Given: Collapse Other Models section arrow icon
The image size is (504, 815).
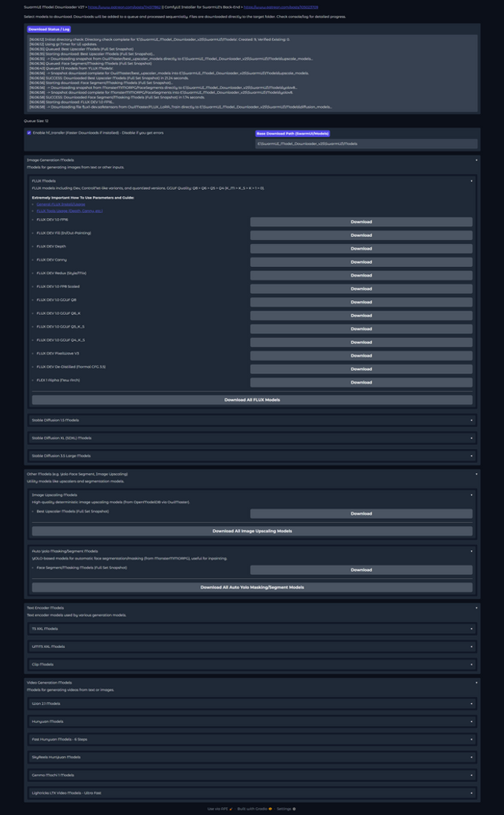Looking at the screenshot, I should click(x=476, y=474).
